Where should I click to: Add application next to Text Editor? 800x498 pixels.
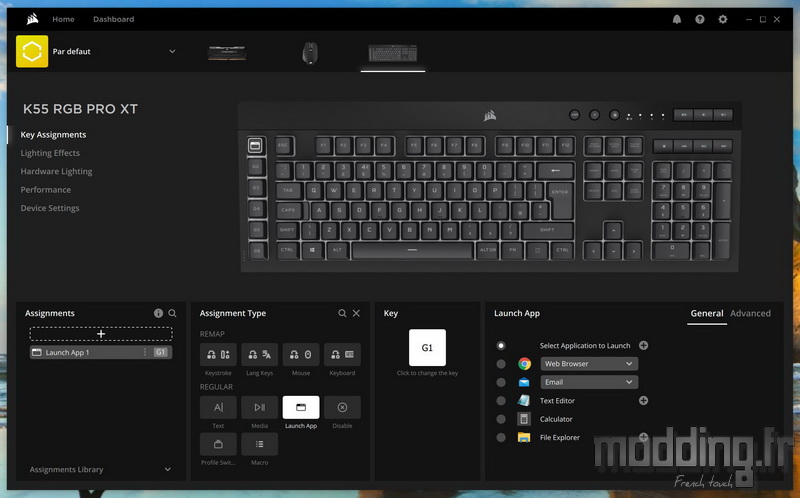tap(643, 401)
